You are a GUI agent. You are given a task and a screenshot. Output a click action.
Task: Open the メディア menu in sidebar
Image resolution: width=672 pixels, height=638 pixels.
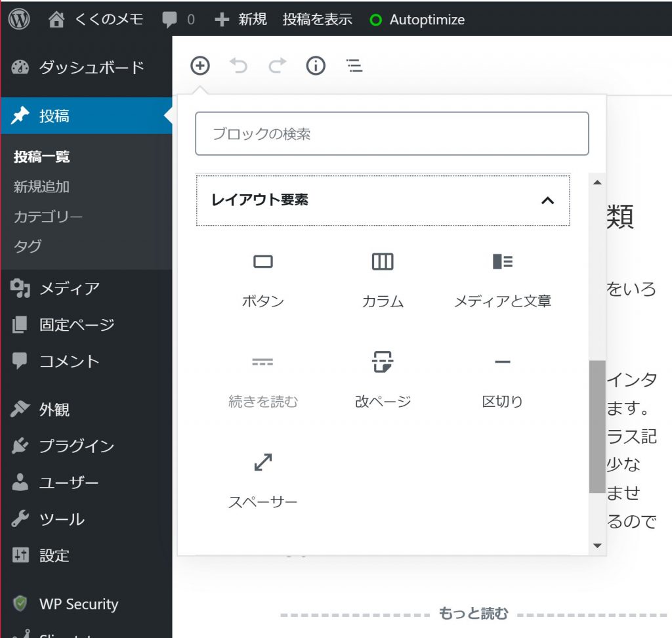click(69, 288)
